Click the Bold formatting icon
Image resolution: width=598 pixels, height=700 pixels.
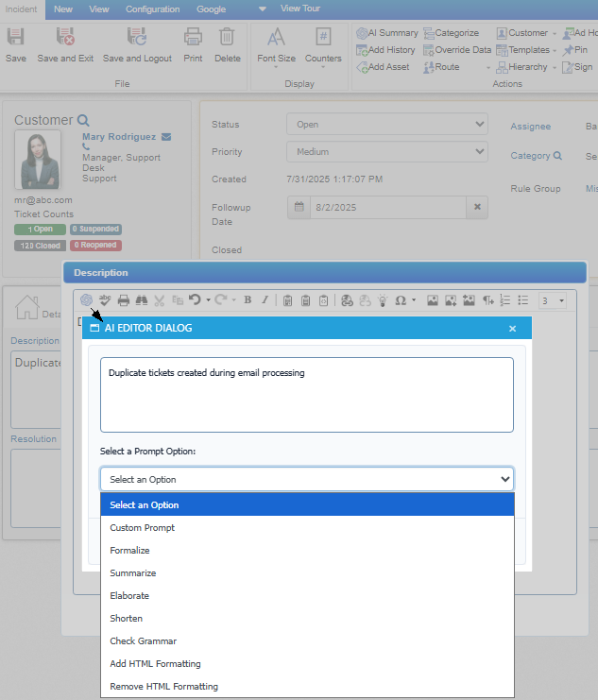248,300
